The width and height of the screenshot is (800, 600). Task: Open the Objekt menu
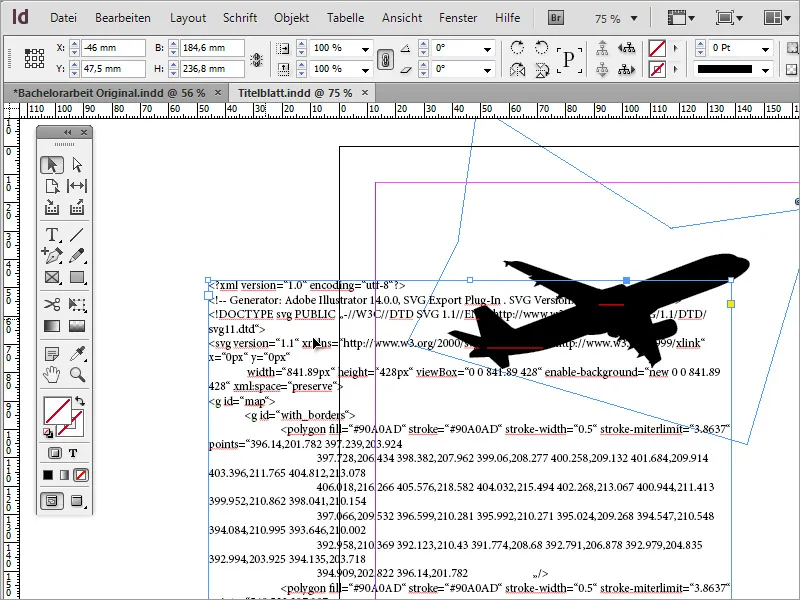pyautogui.click(x=291, y=18)
